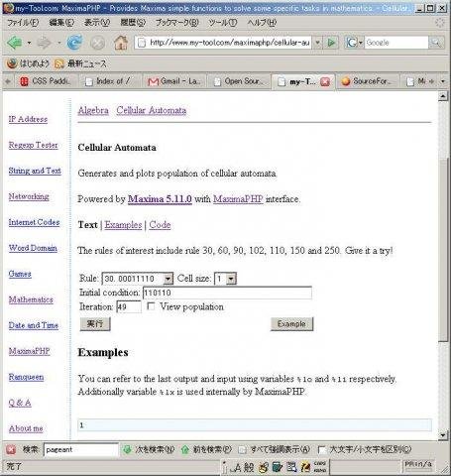Close the my-T... tab with red X
Viewport: 451px width, 476px height.
tap(325, 81)
